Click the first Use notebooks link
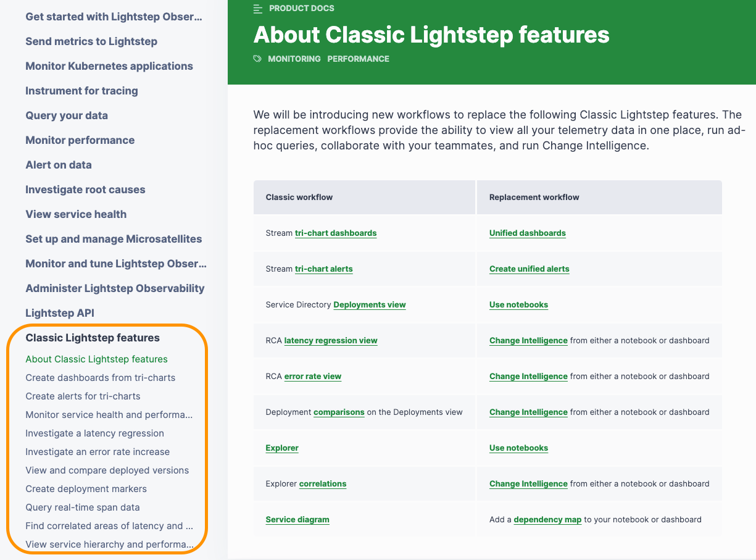 518,304
